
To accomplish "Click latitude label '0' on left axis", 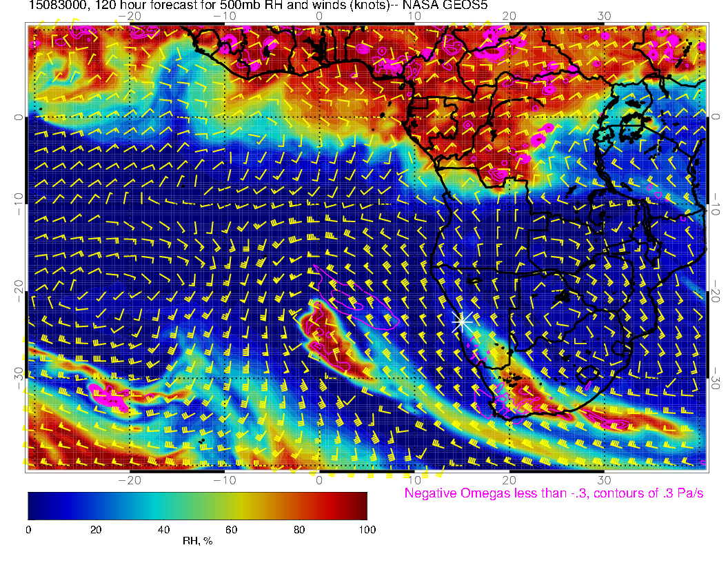I will point(19,117).
